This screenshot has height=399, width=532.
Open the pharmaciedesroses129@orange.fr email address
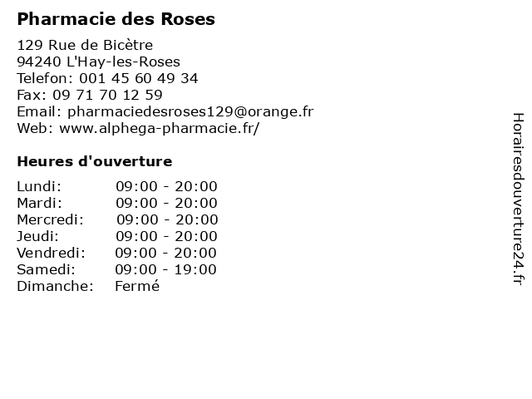(x=190, y=111)
